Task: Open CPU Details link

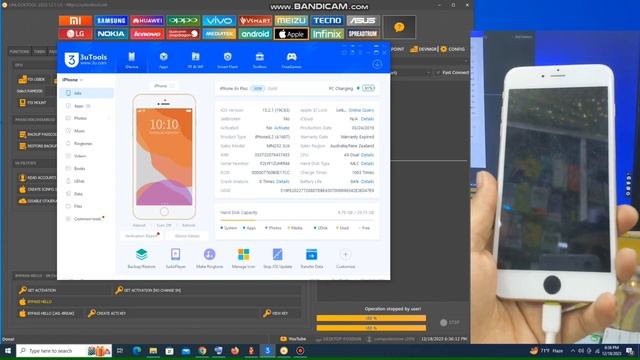Action: pyautogui.click(x=367, y=155)
